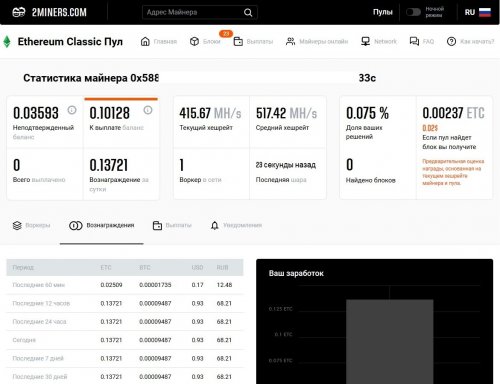Click the Ethereum Classic diamond icon

[x=7, y=42]
